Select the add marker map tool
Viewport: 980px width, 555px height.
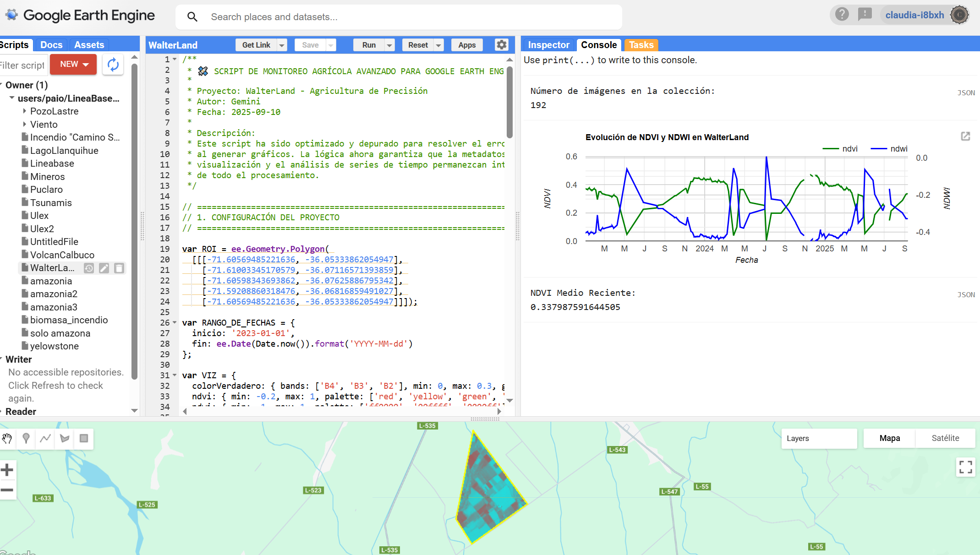click(26, 438)
